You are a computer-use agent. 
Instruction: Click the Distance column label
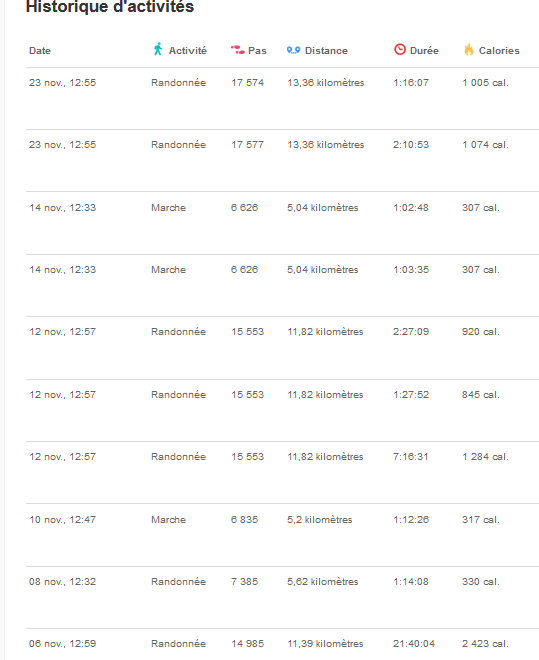[326, 51]
